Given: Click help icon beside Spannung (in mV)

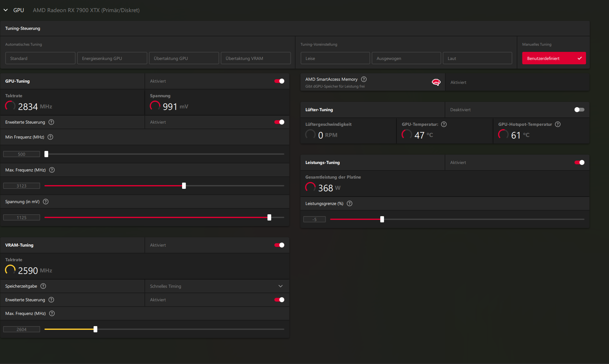Looking at the screenshot, I should click(x=46, y=202).
